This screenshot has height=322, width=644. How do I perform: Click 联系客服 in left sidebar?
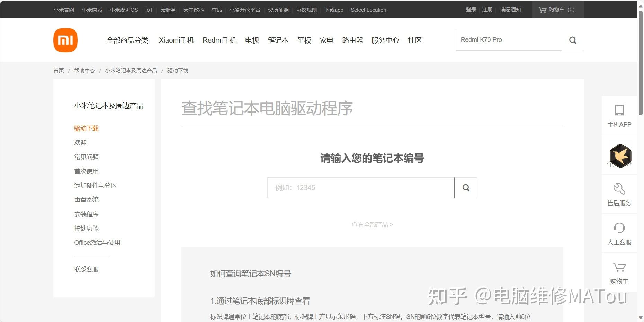(86, 269)
